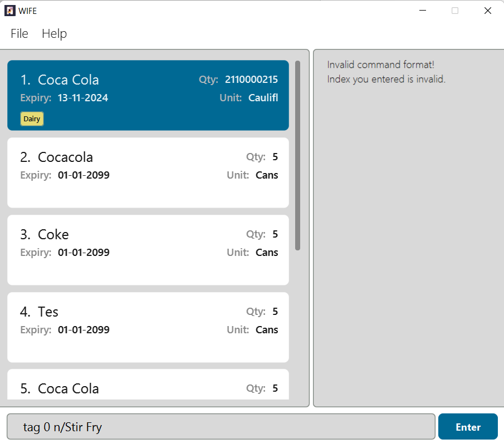Select the Dairy tag on Coca Cola

[x=32, y=119]
